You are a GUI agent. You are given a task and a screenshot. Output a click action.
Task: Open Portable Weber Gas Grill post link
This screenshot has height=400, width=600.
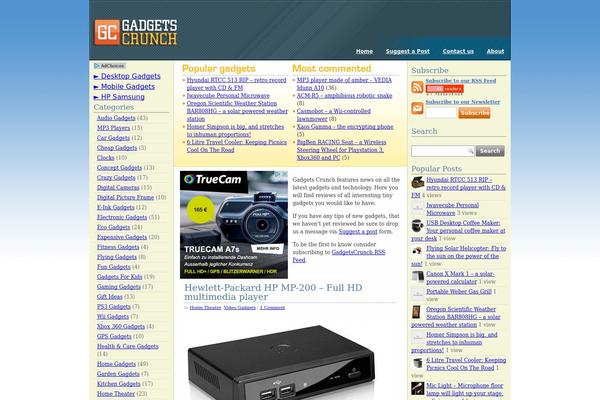pos(459,291)
